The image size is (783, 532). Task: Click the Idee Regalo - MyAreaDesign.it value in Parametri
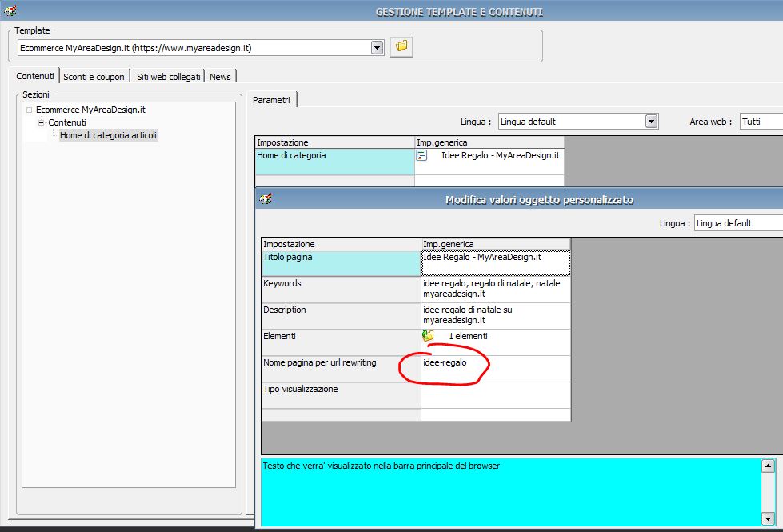click(501, 155)
